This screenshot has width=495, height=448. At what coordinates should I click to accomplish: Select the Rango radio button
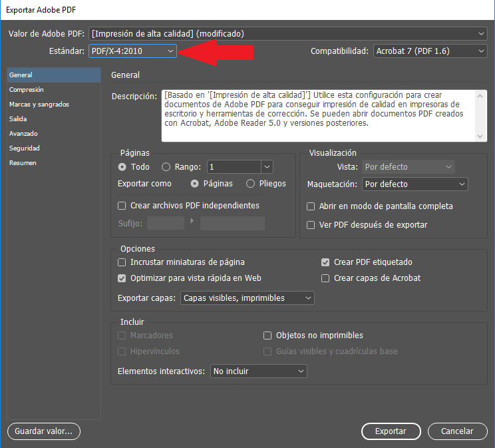(x=166, y=167)
